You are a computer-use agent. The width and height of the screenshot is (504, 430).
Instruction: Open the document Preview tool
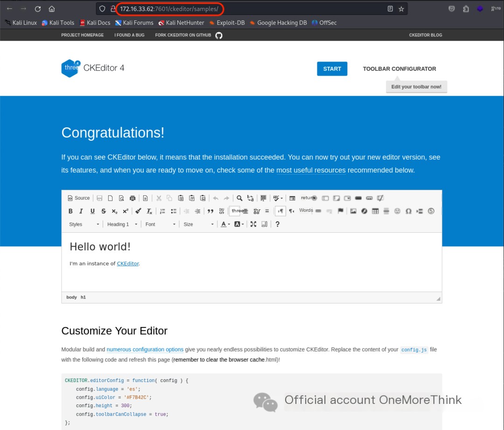point(121,198)
